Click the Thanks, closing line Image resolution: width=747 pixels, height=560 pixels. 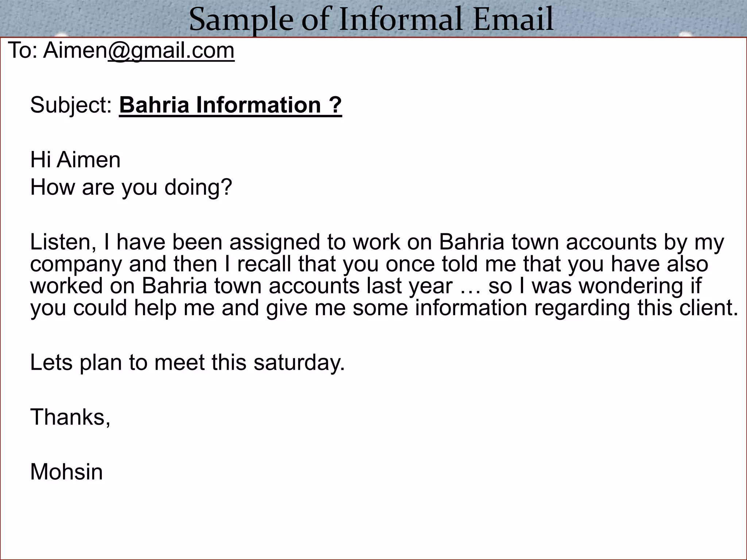pyautogui.click(x=70, y=417)
